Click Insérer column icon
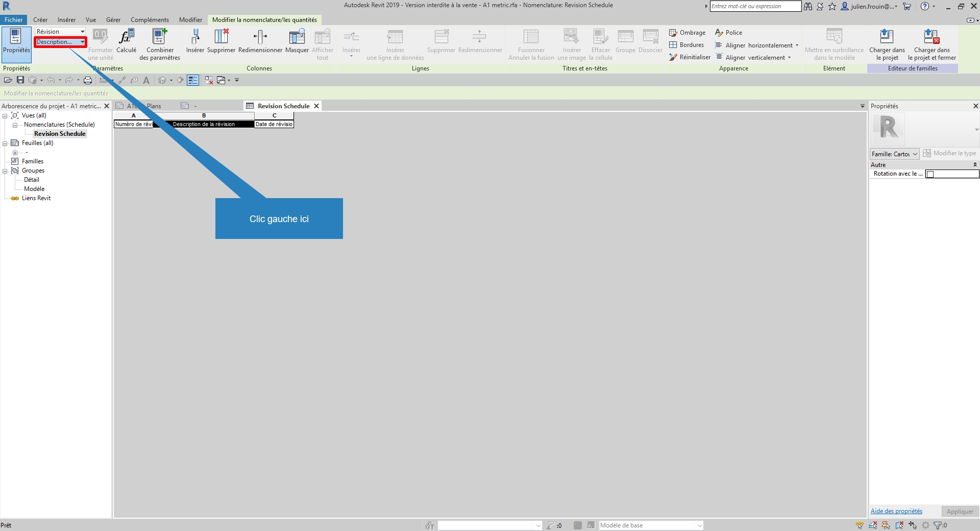Image resolution: width=980 pixels, height=531 pixels. pyautogui.click(x=195, y=37)
